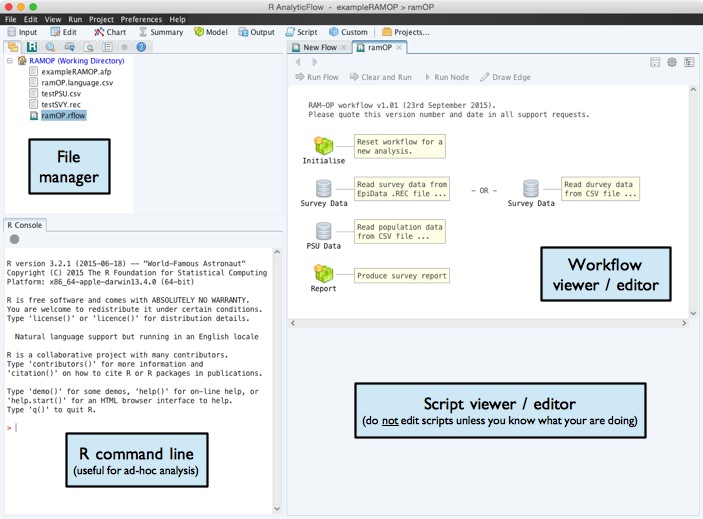
Task: Select the grey circle tab icon
Action: click(x=125, y=47)
